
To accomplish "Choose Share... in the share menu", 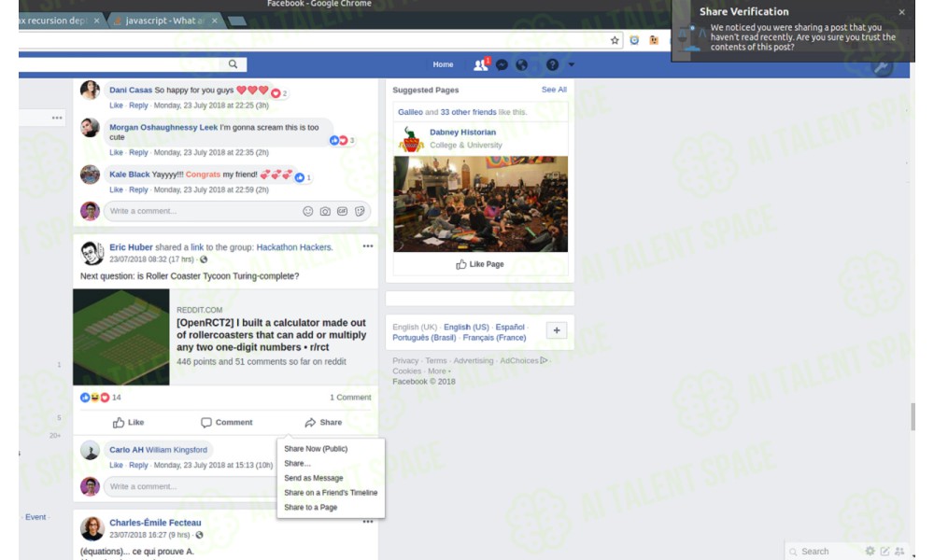I will (x=297, y=464).
